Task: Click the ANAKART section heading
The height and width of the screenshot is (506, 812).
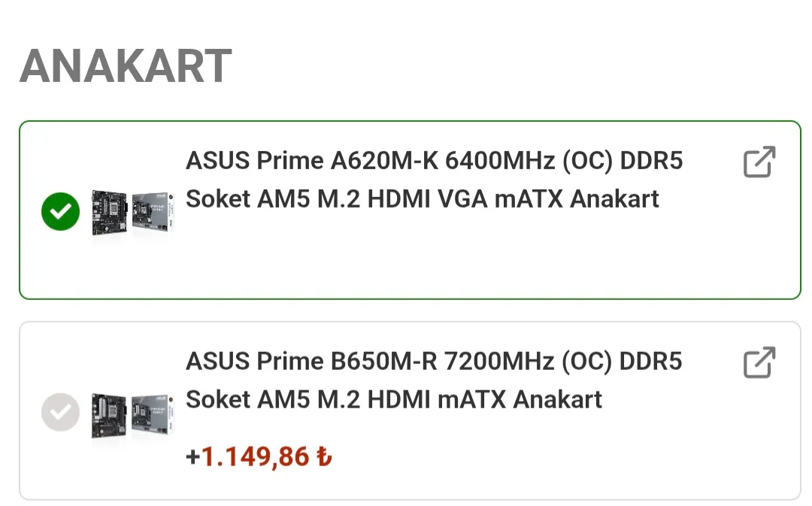Action: [x=126, y=66]
